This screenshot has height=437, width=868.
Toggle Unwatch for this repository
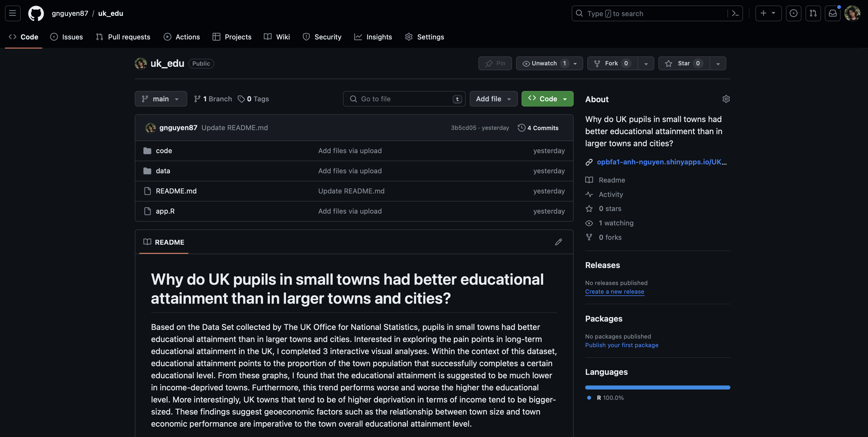pyautogui.click(x=543, y=63)
